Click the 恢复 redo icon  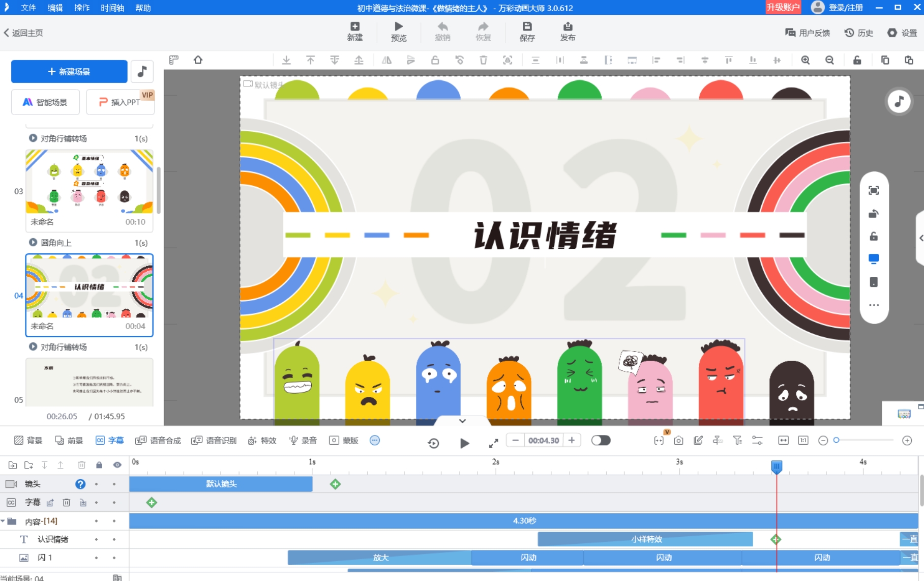pyautogui.click(x=483, y=31)
